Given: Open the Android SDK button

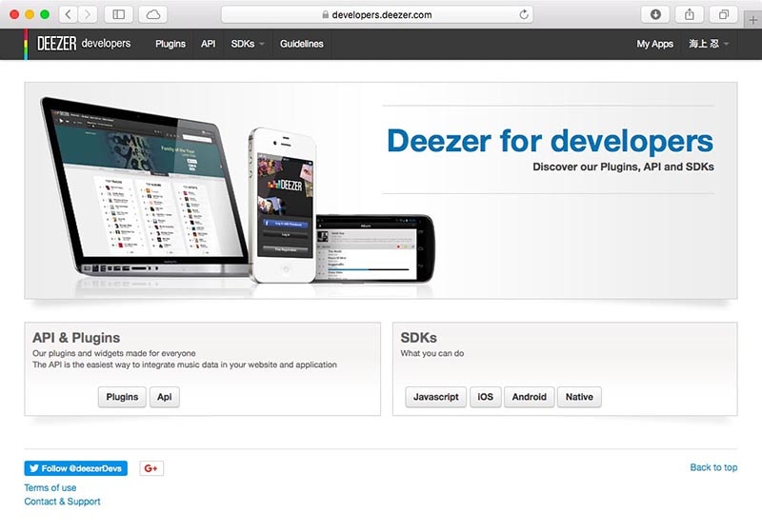Looking at the screenshot, I should pyautogui.click(x=530, y=397).
